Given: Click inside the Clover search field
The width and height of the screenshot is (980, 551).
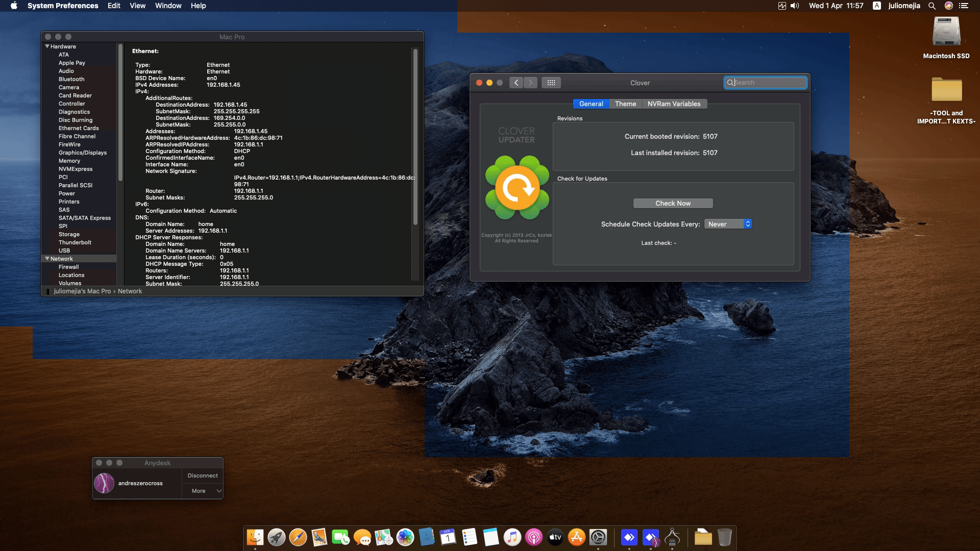Looking at the screenshot, I should [x=765, y=82].
